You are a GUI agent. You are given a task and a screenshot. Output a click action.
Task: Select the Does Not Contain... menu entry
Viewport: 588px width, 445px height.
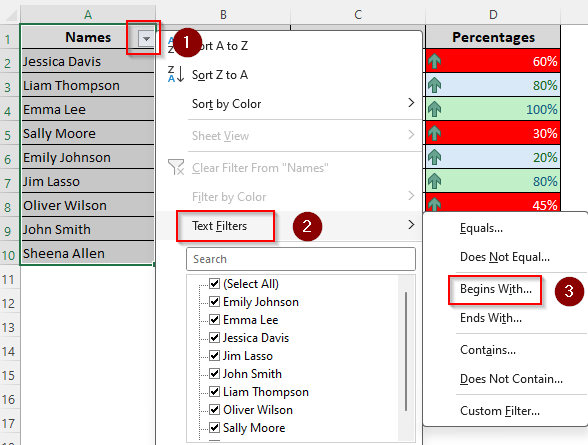pos(511,379)
